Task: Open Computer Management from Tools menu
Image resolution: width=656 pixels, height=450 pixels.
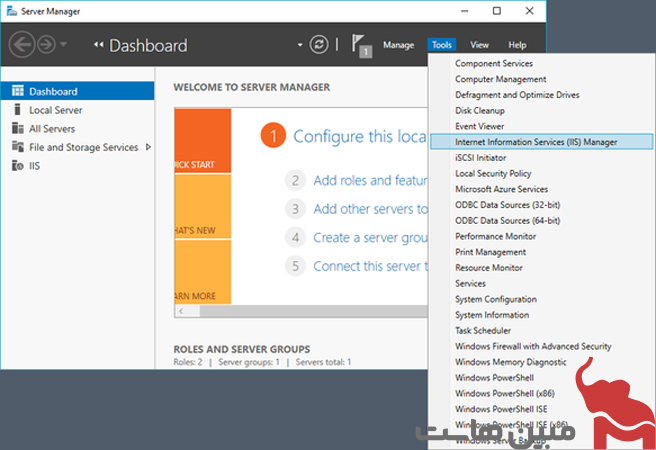Action: (x=500, y=79)
